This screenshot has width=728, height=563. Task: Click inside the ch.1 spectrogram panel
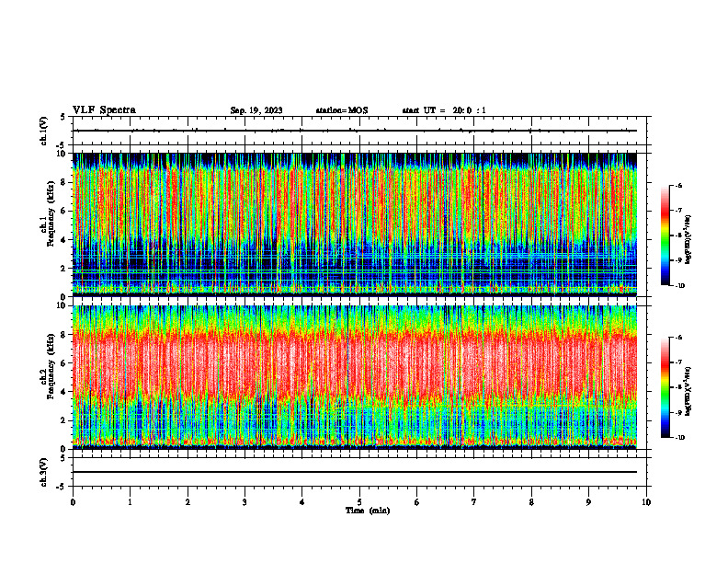(x=355, y=224)
